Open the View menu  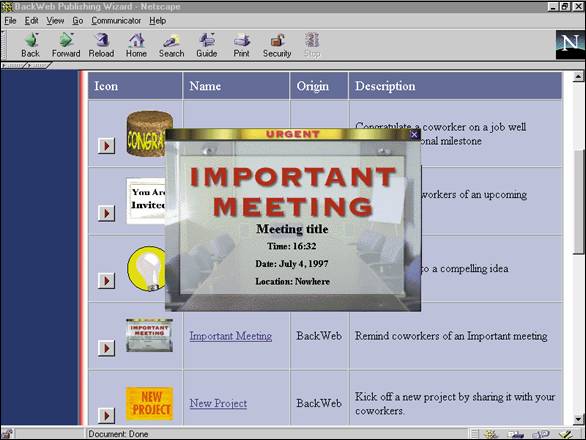[x=55, y=21]
